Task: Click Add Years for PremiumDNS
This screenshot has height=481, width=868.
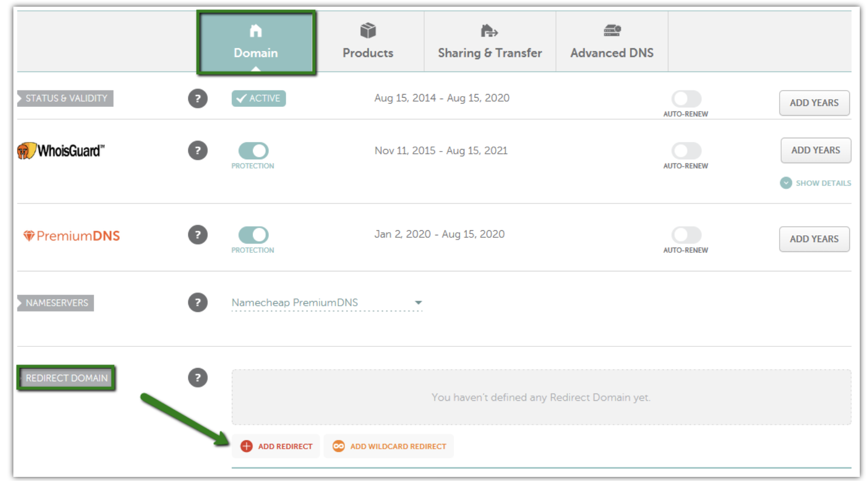Action: (x=815, y=239)
